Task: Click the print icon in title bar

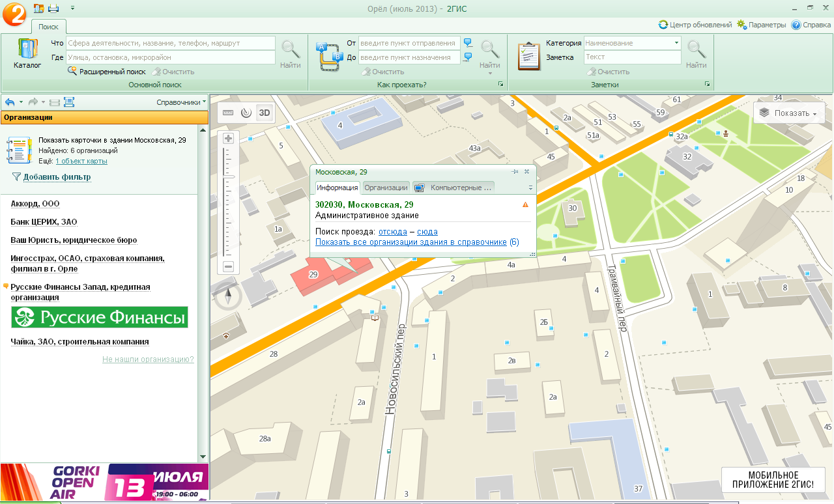Action: pos(53,8)
